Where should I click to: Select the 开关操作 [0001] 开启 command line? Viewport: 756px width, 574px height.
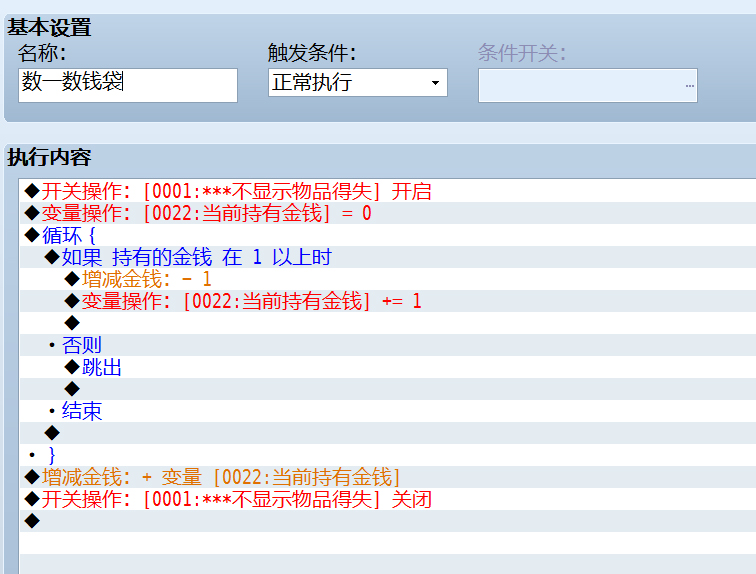[388, 191]
